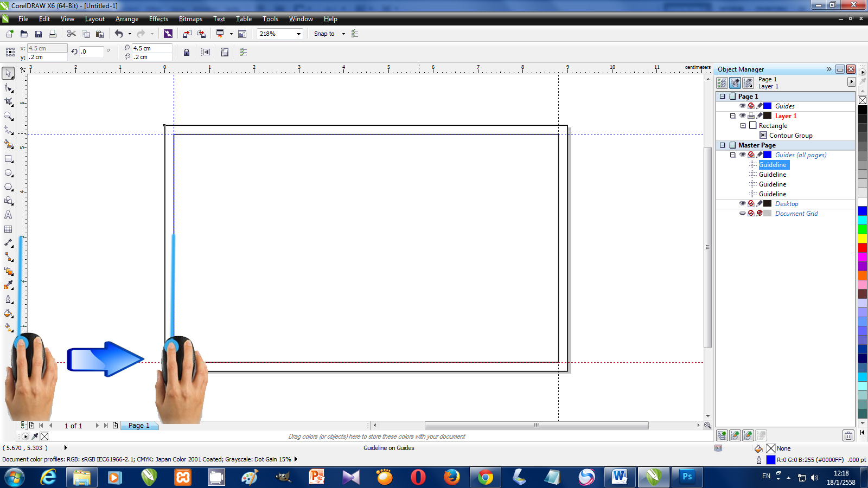The image size is (868, 488).
Task: Click the Save icon in toolbar
Action: click(x=39, y=34)
